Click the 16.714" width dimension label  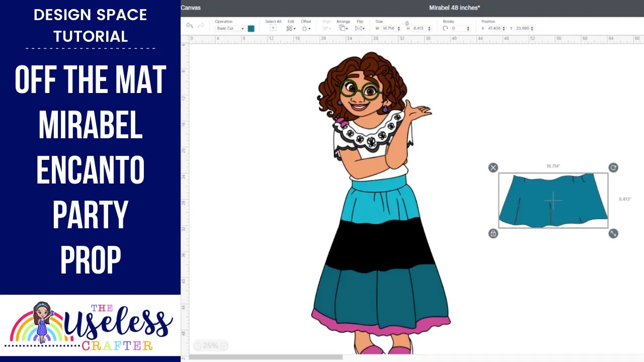[x=553, y=166]
